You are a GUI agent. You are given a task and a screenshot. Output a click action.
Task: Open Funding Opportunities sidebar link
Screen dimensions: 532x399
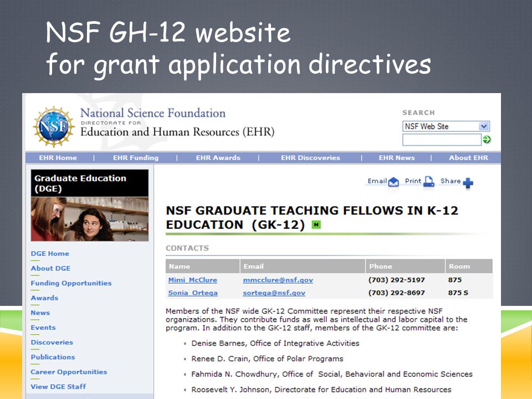(71, 283)
